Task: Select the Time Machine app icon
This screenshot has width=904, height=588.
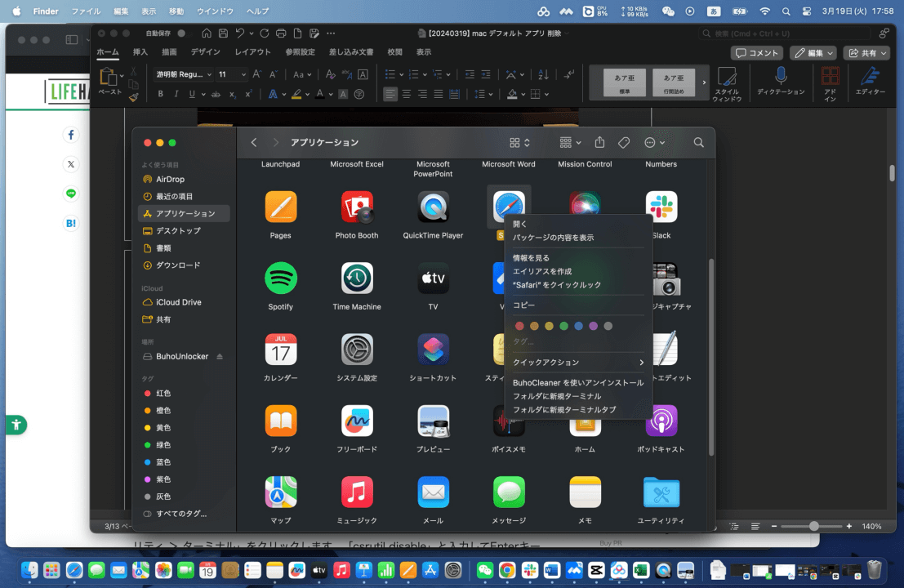Action: 357,278
